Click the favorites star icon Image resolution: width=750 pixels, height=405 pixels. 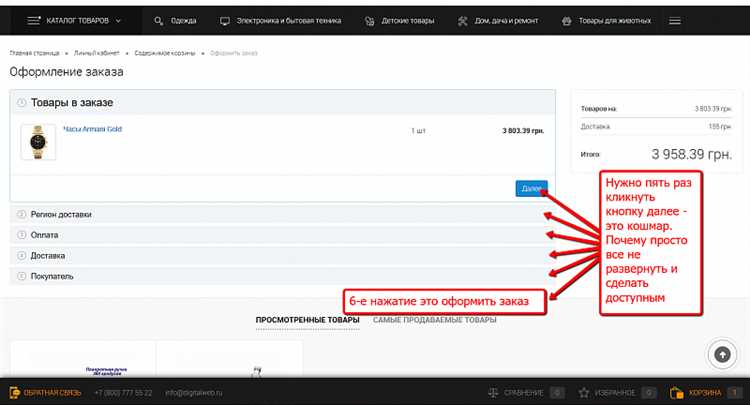[584, 393]
